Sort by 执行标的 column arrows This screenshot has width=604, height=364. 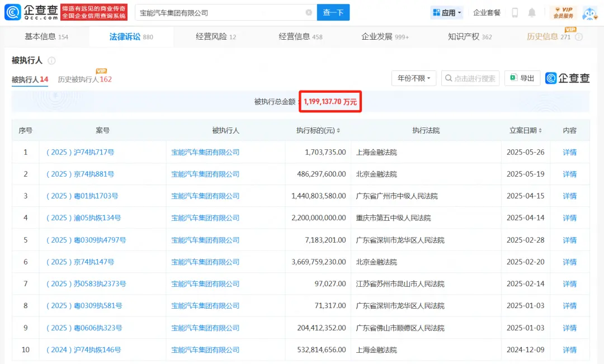pos(338,131)
